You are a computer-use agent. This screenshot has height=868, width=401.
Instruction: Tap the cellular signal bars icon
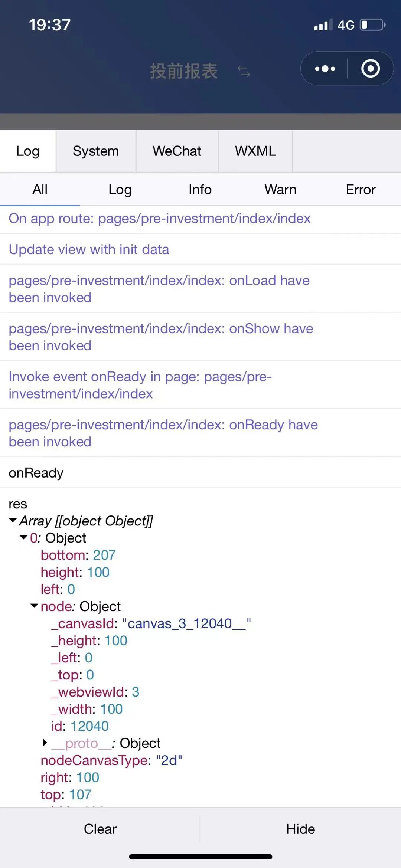pyautogui.click(x=323, y=25)
